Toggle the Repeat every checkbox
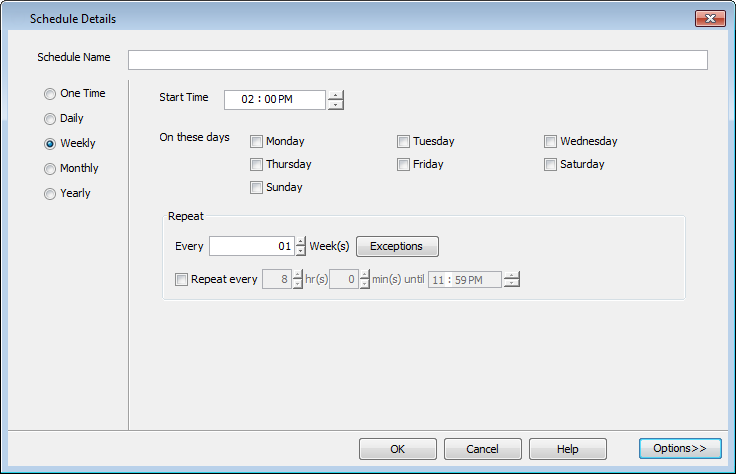The width and height of the screenshot is (736, 474). (x=182, y=280)
